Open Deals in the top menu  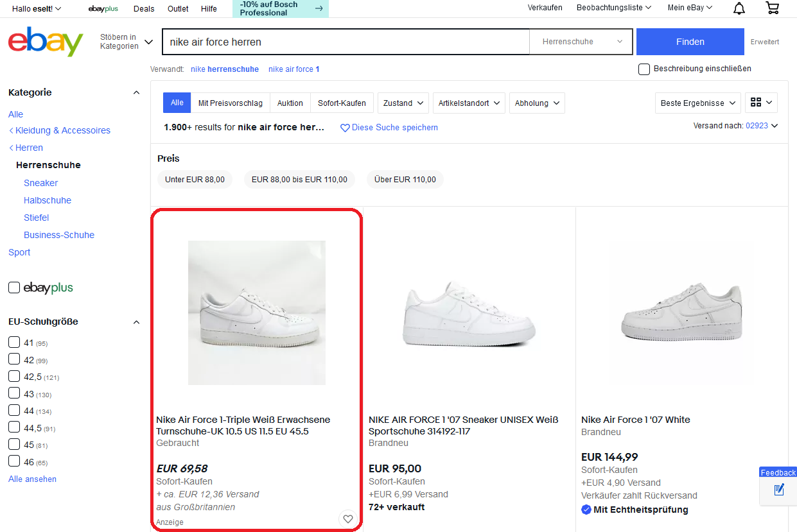point(144,8)
